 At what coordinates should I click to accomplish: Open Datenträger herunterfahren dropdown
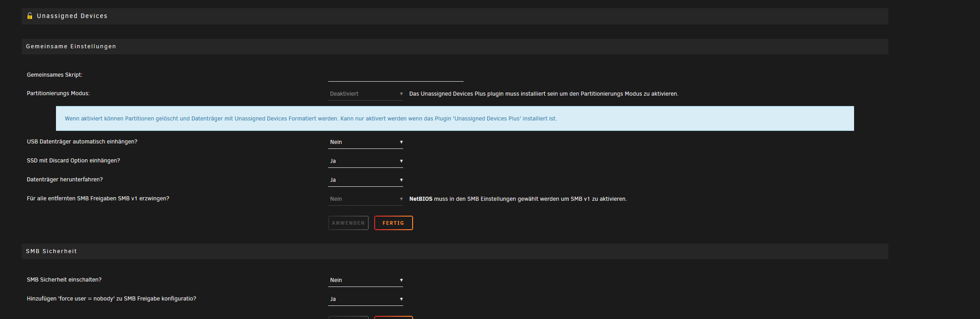[x=366, y=180]
